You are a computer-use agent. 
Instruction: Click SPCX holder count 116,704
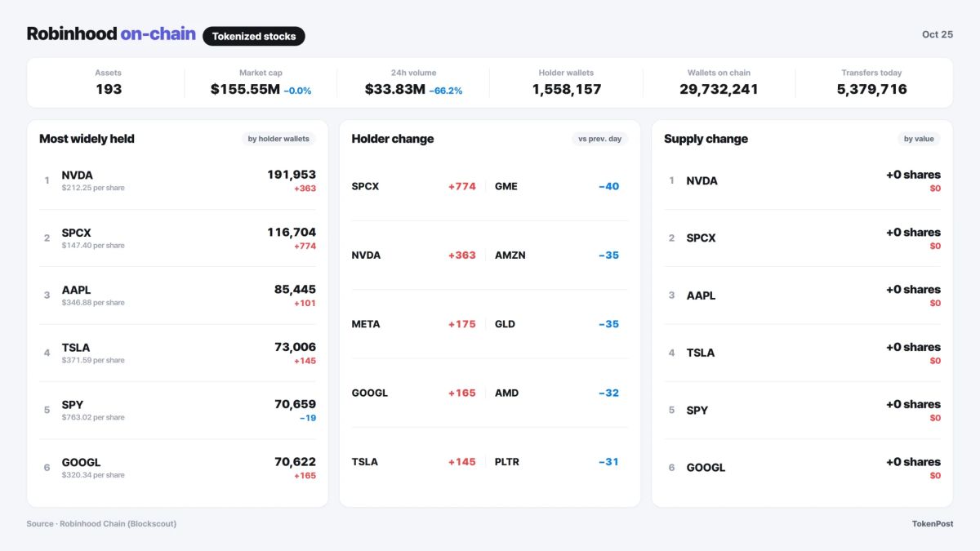292,232
